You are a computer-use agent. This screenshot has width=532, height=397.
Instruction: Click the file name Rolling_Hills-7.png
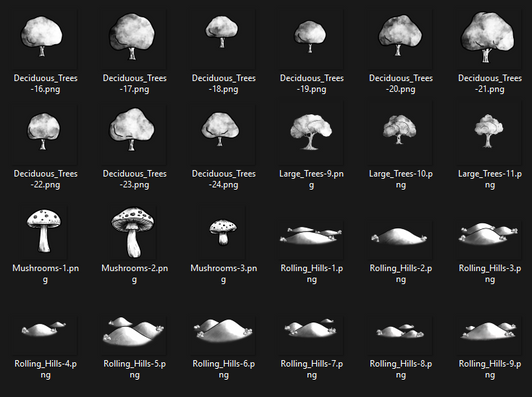[x=312, y=369]
